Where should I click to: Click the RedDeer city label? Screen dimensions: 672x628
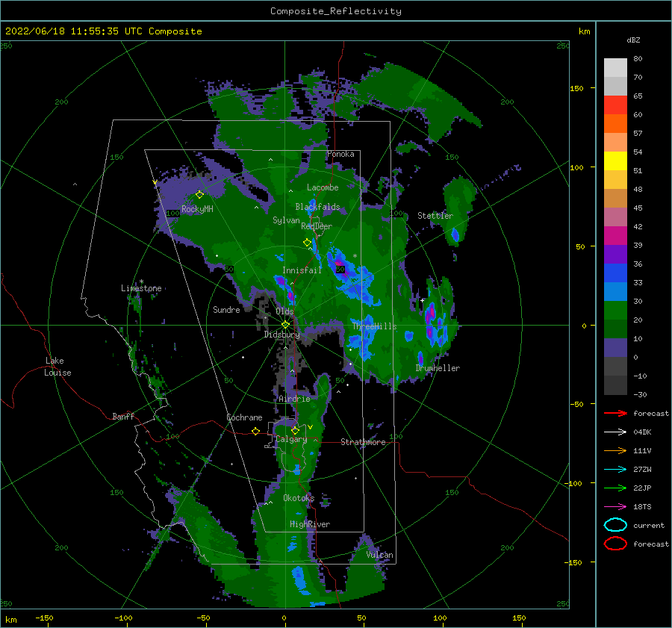pos(317,226)
